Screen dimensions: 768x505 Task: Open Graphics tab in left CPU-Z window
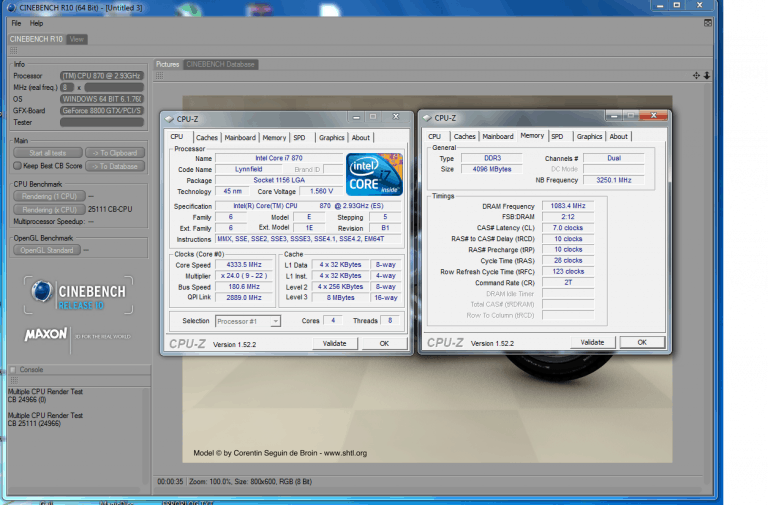[332, 138]
